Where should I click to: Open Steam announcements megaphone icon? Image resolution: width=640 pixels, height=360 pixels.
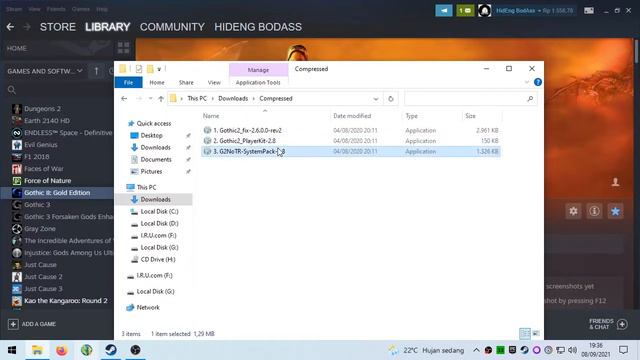coord(444,11)
